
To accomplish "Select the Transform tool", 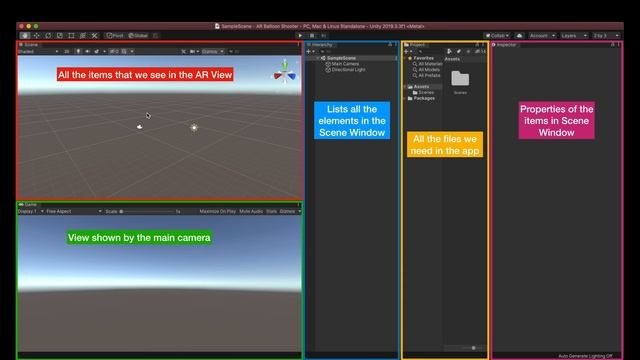I will [x=83, y=36].
